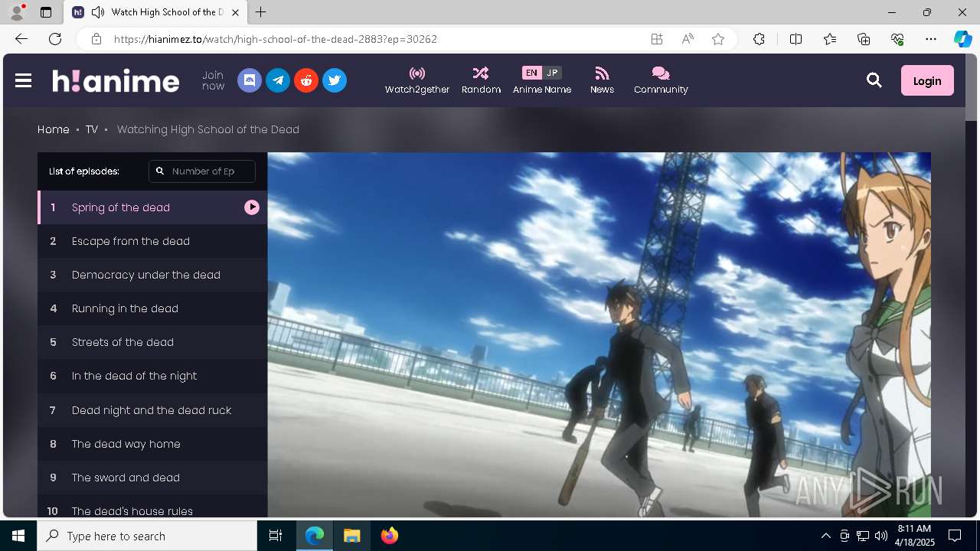Go to Home breadcrumb

tap(54, 129)
